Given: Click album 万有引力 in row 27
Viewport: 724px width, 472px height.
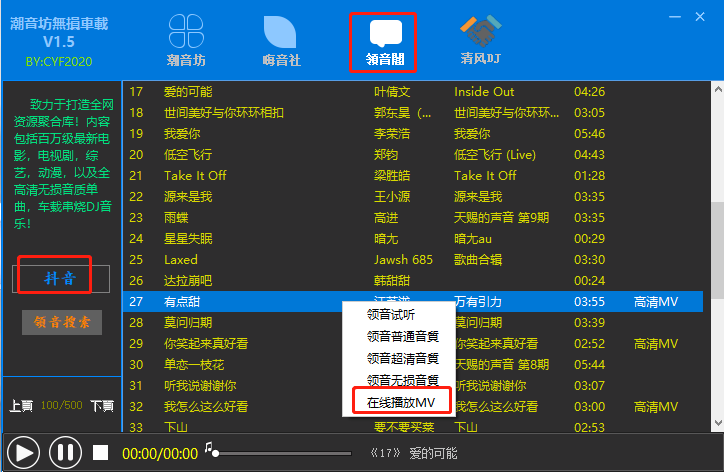Looking at the screenshot, I should point(478,302).
